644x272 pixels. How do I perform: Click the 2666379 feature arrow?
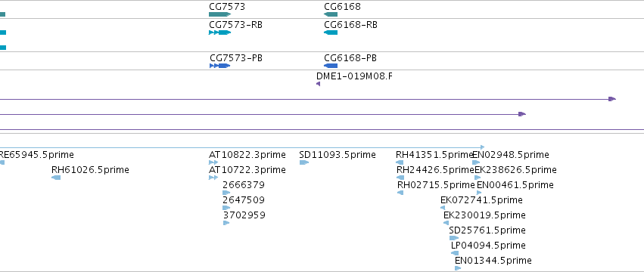[226, 193]
